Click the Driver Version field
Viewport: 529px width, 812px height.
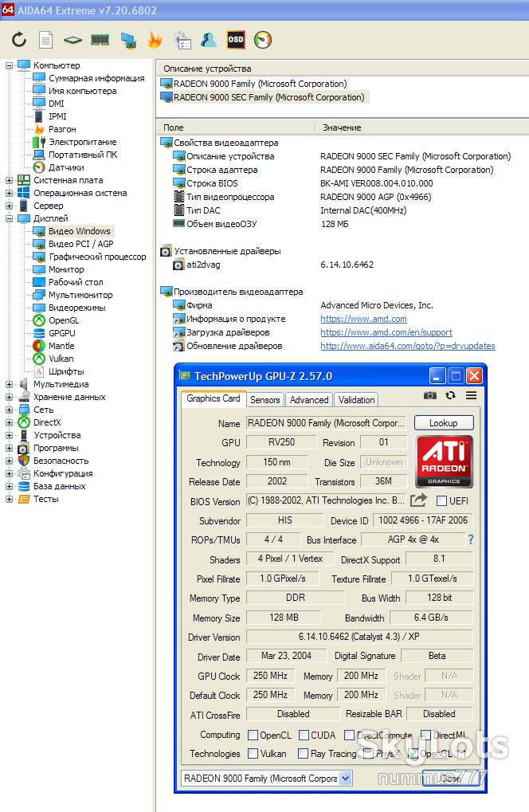click(x=359, y=637)
